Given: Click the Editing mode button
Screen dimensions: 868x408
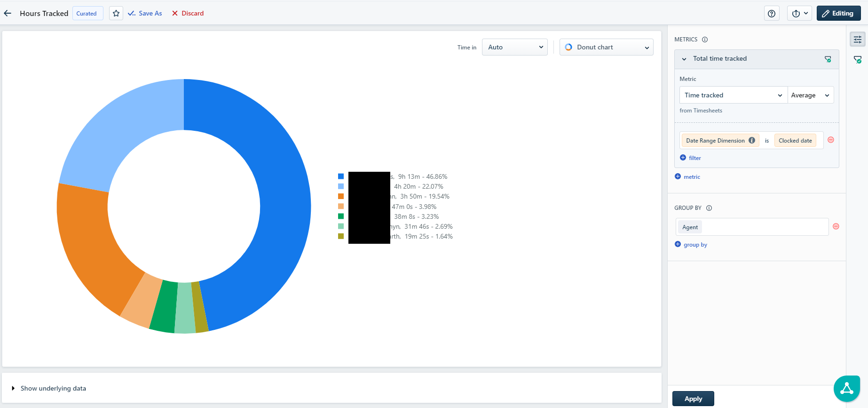Looking at the screenshot, I should (x=838, y=14).
